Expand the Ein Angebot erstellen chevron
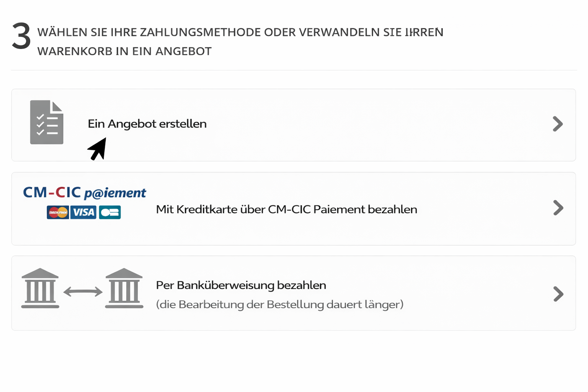Image resolution: width=588 pixels, height=392 pixels. [x=558, y=124]
